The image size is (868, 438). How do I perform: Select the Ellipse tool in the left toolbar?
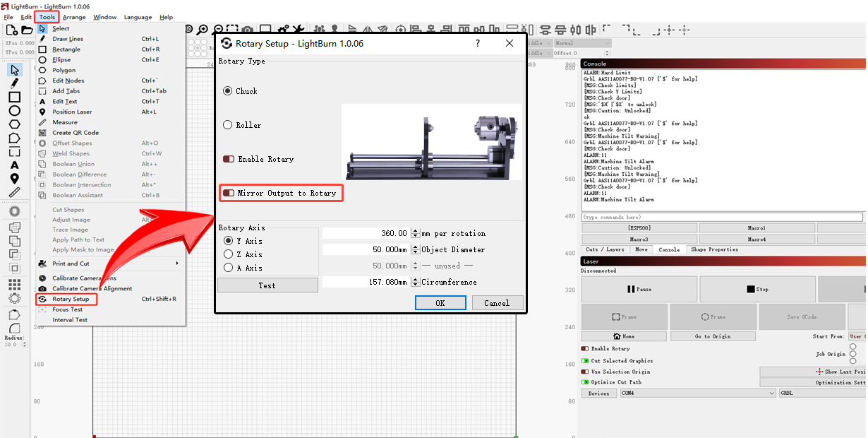tap(15, 111)
